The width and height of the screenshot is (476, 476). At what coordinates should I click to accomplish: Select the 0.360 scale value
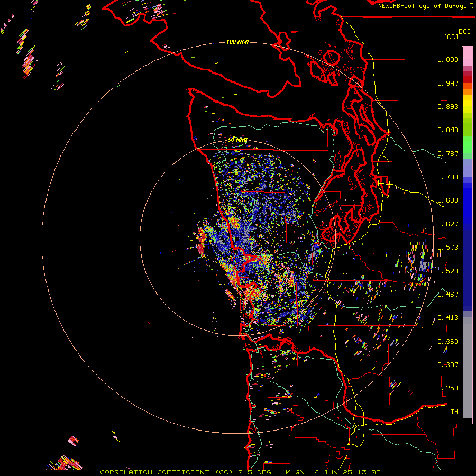point(448,341)
